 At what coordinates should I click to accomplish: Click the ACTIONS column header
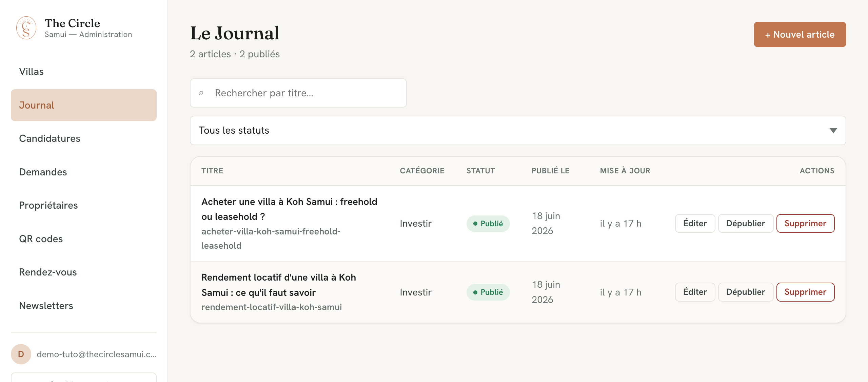817,171
